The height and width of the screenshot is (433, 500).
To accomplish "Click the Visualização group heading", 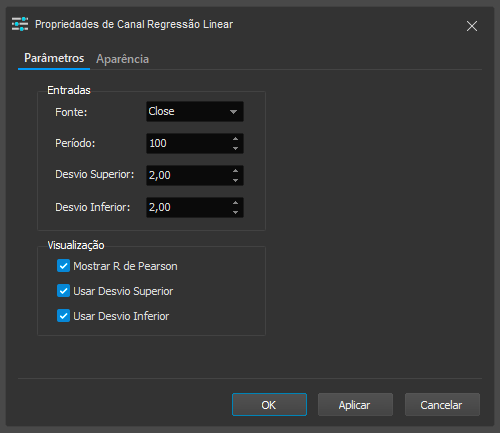I will [76, 245].
